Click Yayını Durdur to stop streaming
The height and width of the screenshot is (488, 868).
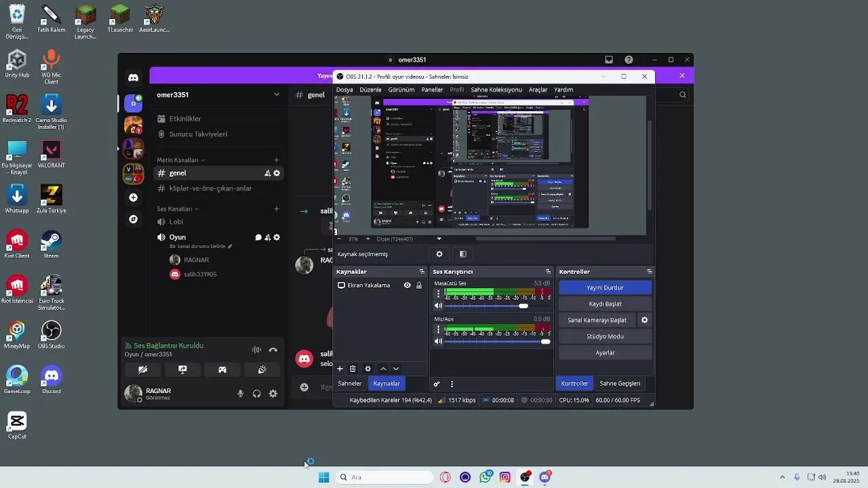pos(605,287)
